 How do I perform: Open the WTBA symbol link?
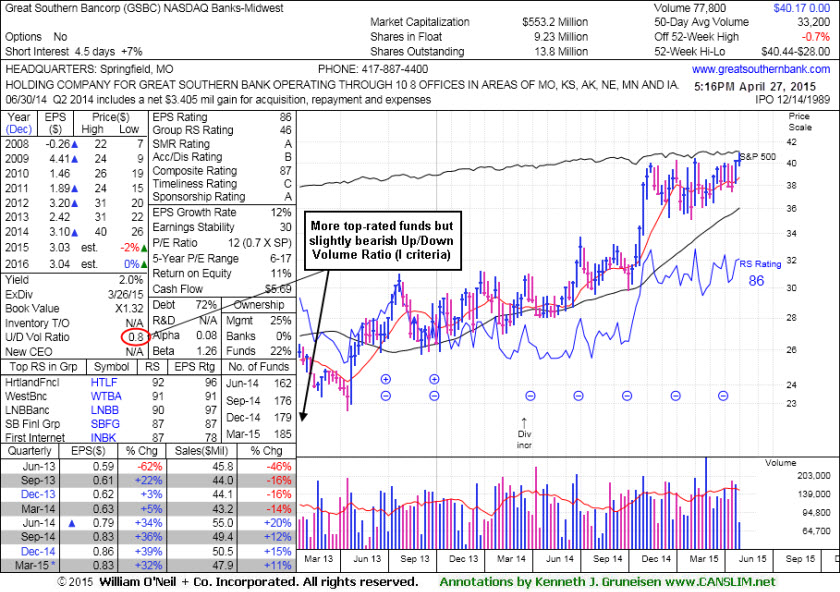coord(106,396)
